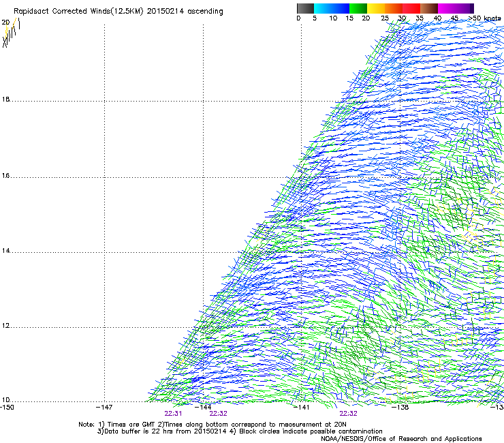Image resolution: width=504 pixels, height=443 pixels.
Task: Click the longitude label '-147'
Action: [104, 408]
